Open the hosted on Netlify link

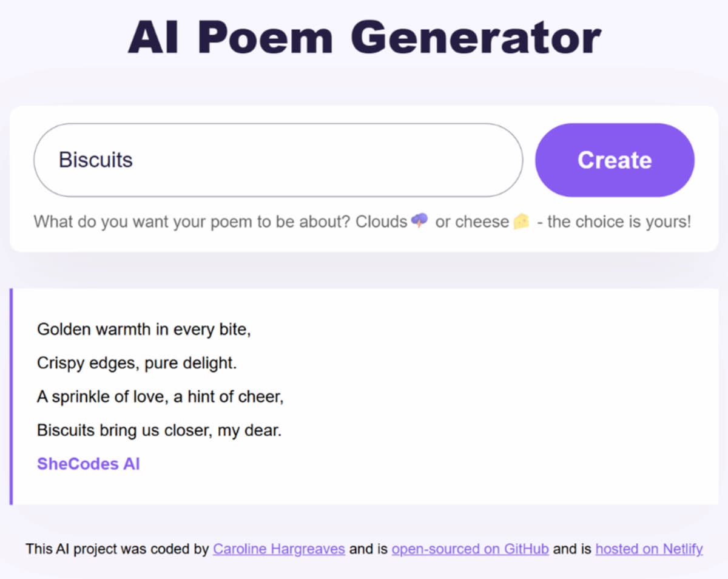(649, 549)
